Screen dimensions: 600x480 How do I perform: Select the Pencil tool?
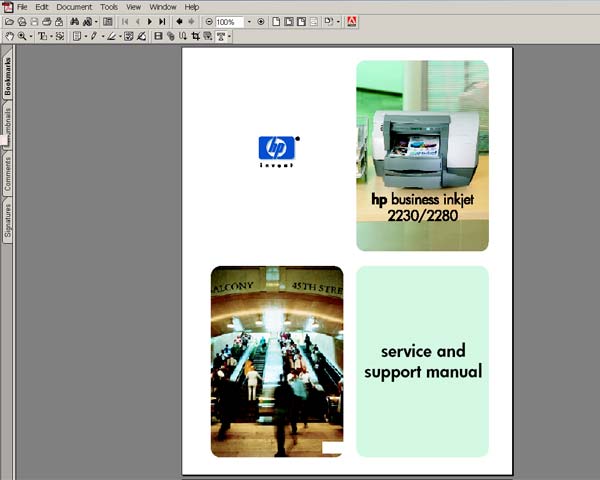tap(94, 36)
